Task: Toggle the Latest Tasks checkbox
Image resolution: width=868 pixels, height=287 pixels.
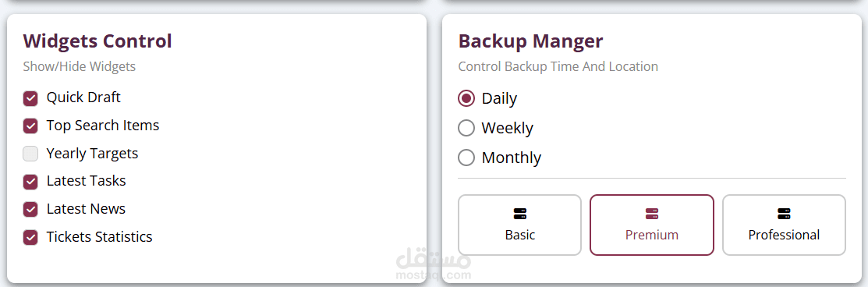Action: coord(30,182)
